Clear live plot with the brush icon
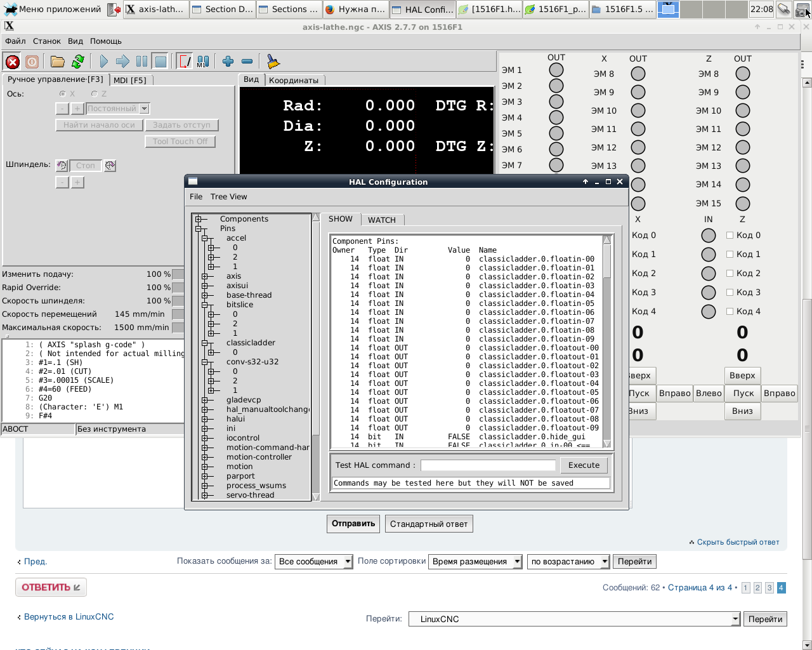Viewport: 812px width, 650px height. click(273, 62)
